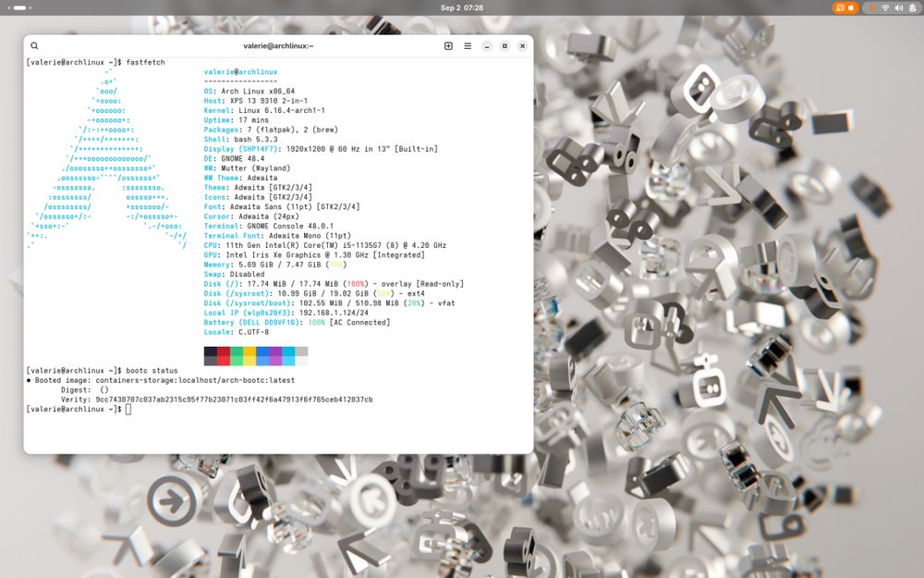The height and width of the screenshot is (578, 924).
Task: Click the CPU: 11th Gen Intel Core line
Action: tap(325, 245)
